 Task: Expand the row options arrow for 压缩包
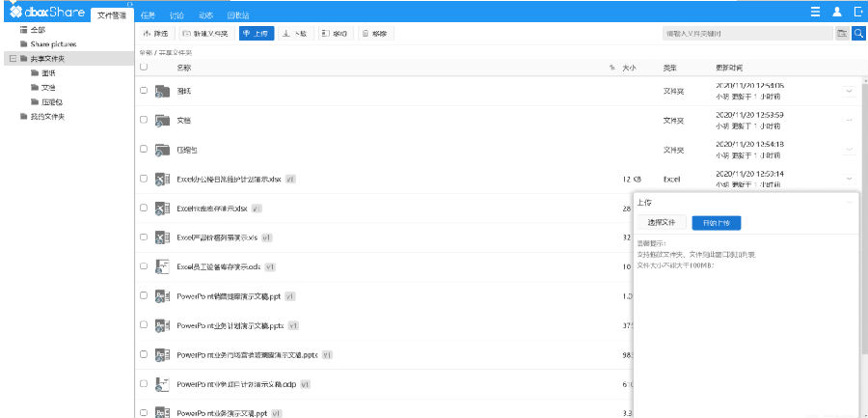click(849, 150)
